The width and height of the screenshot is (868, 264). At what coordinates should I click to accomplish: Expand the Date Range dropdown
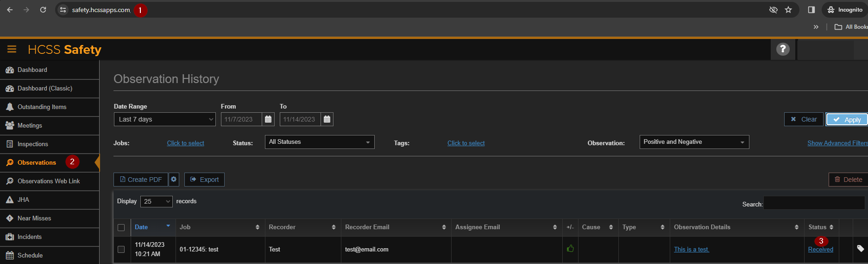[x=164, y=119]
